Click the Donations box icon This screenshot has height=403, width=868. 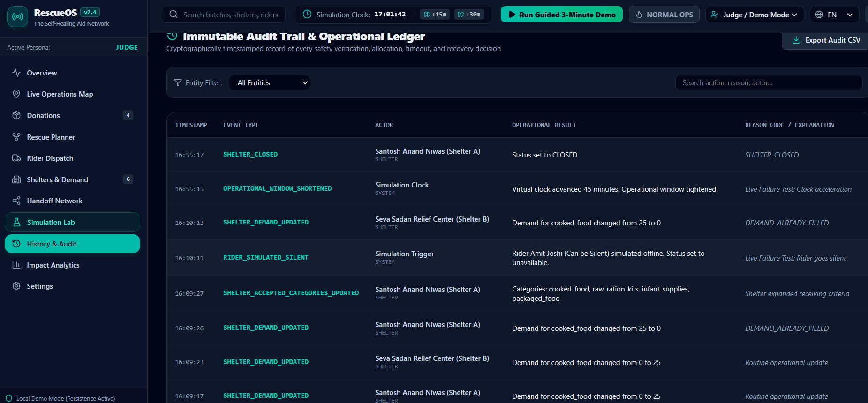[x=16, y=115]
